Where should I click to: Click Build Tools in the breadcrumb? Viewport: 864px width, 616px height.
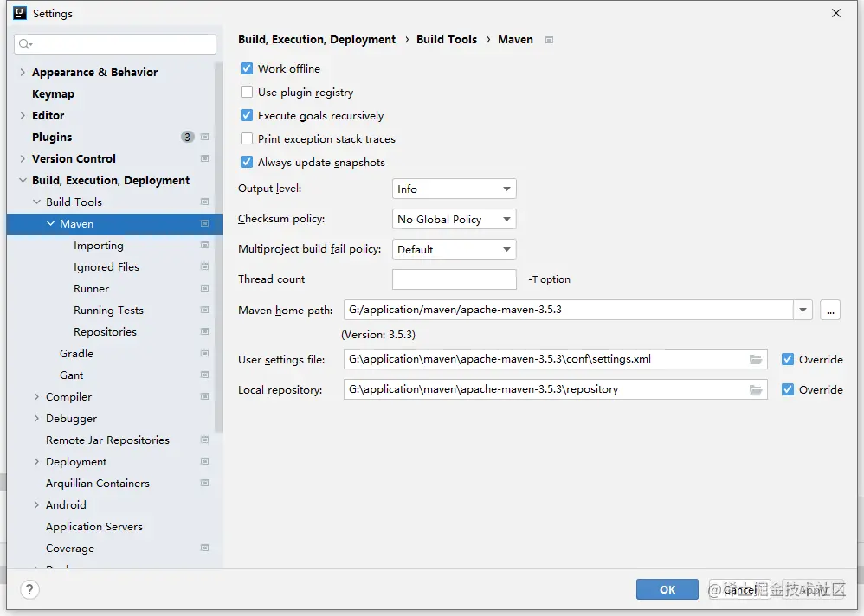[x=447, y=39]
